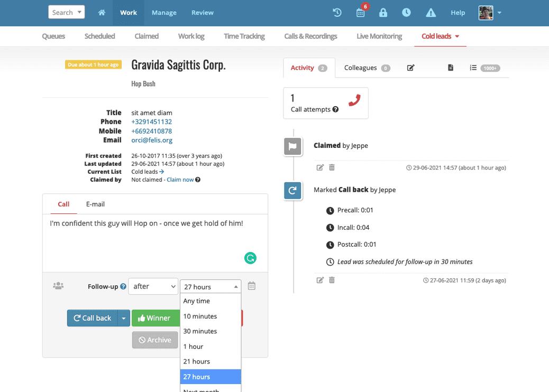Click the Claimed flag timeline icon
Viewport: 549px width, 392px height.
click(x=292, y=146)
